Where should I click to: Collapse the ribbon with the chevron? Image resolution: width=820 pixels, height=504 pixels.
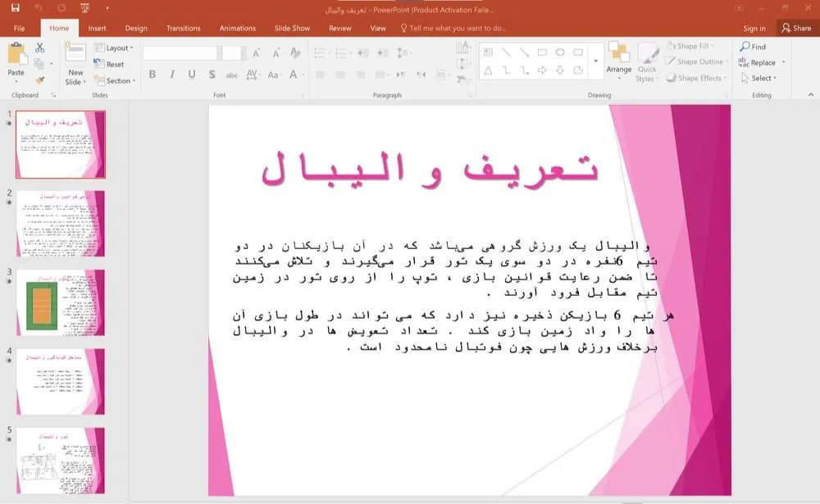pyautogui.click(x=811, y=94)
